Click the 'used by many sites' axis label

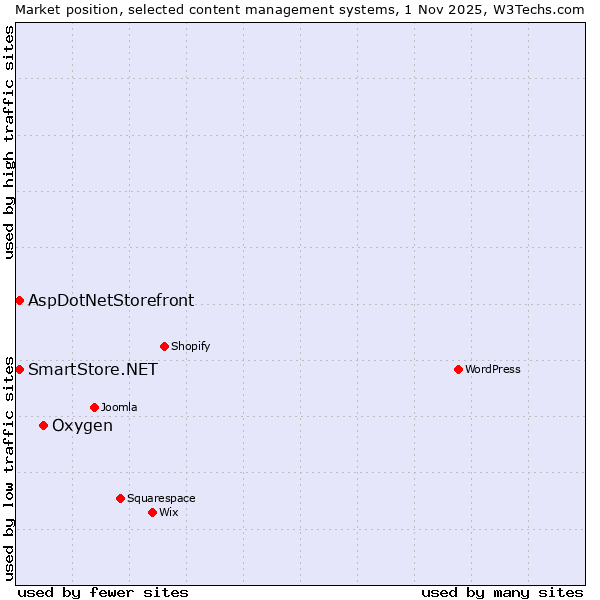pos(502,592)
